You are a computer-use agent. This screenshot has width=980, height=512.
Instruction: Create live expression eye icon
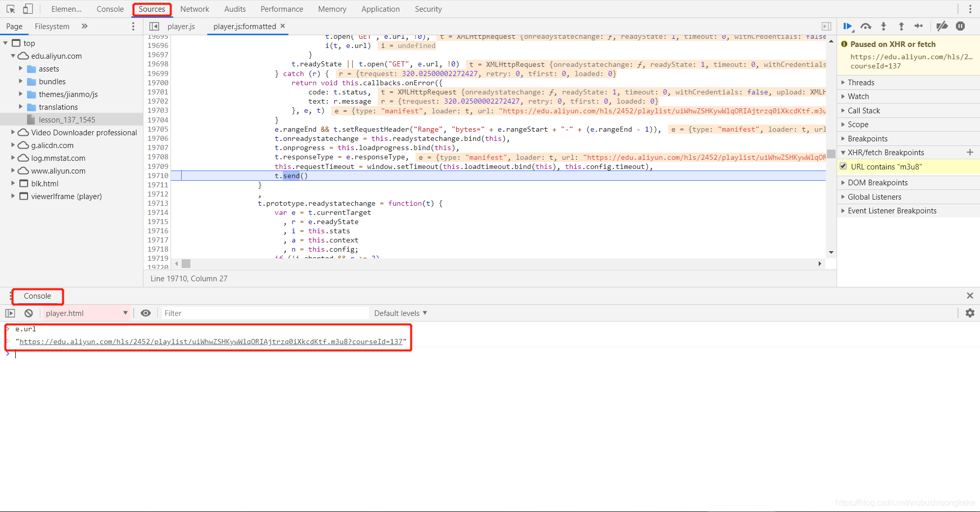pyautogui.click(x=145, y=313)
